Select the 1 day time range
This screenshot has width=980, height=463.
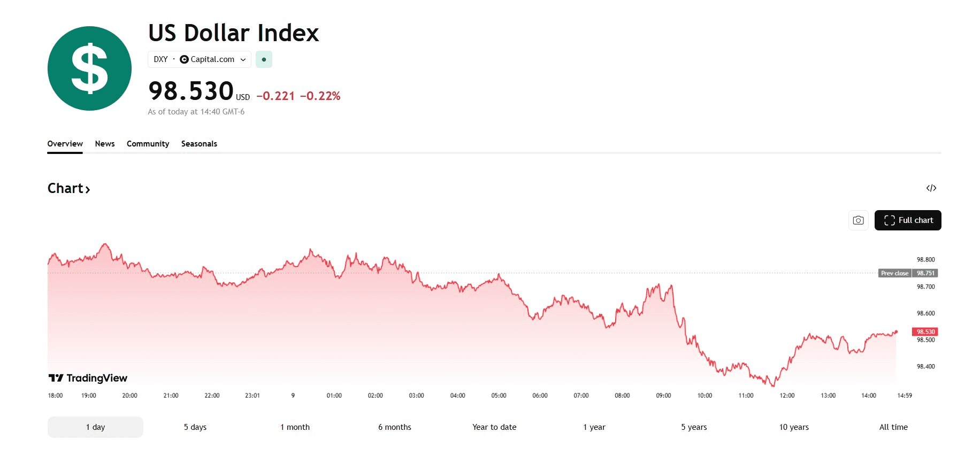(95, 427)
